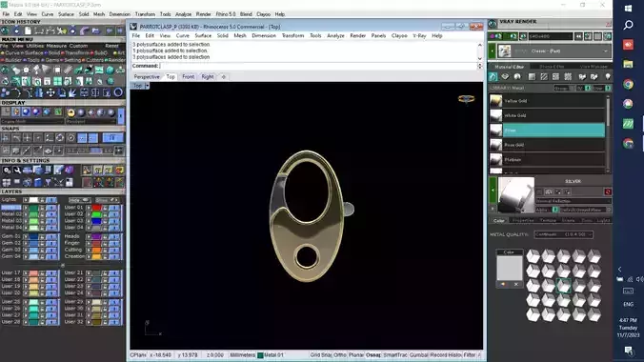This screenshot has height=362, width=644.
Task: Click the lightbulb icon in V-Ray material toolbar
Action: (608, 77)
